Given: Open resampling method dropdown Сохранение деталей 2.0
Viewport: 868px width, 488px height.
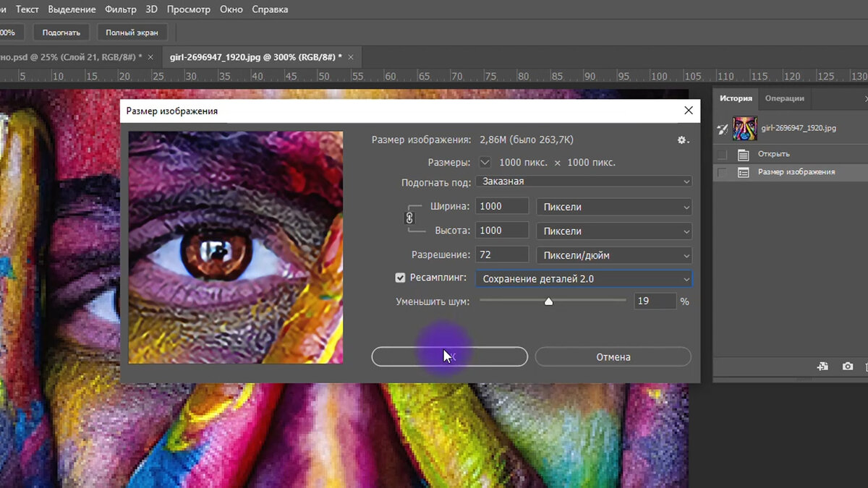Looking at the screenshot, I should (x=584, y=278).
